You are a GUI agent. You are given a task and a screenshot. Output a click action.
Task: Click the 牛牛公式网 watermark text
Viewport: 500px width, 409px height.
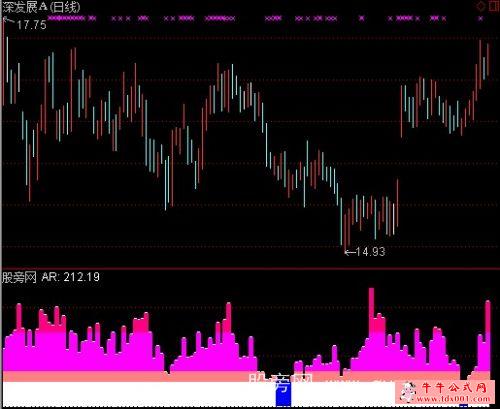tap(454, 387)
